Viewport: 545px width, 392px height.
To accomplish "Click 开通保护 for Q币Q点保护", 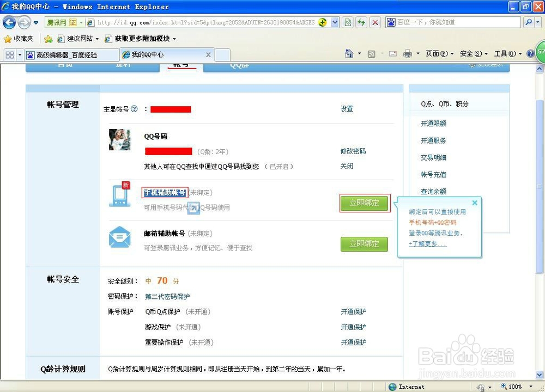I will coord(354,311).
